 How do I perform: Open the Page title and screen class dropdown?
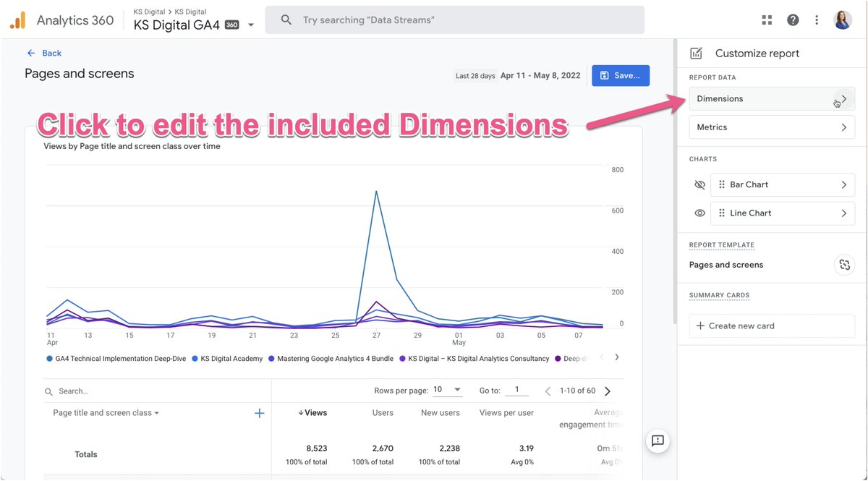[106, 413]
